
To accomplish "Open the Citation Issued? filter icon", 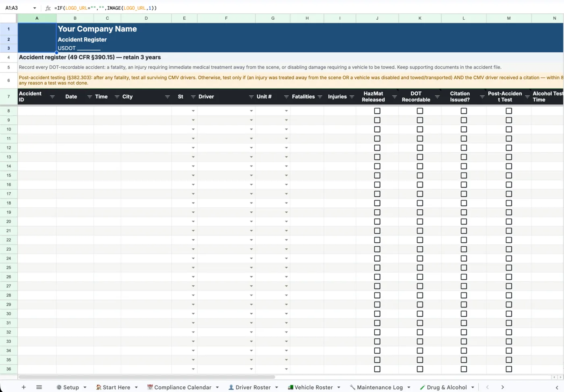I will (x=482, y=97).
